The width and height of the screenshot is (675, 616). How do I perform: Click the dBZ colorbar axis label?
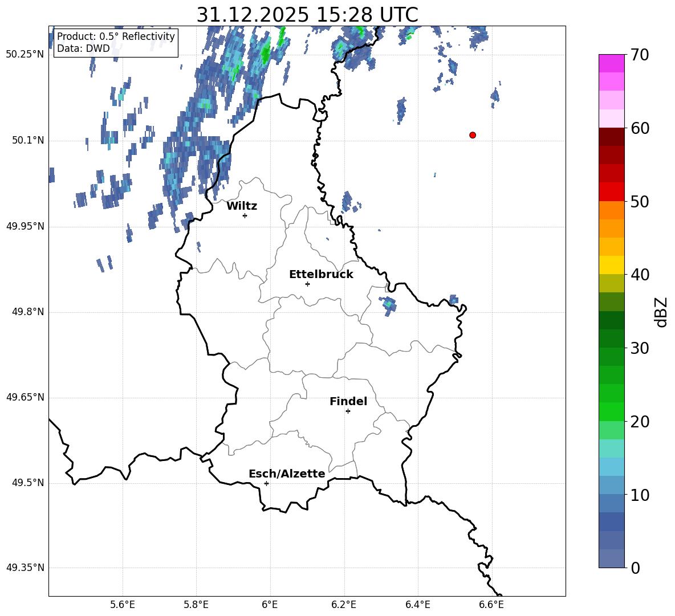[661, 312]
